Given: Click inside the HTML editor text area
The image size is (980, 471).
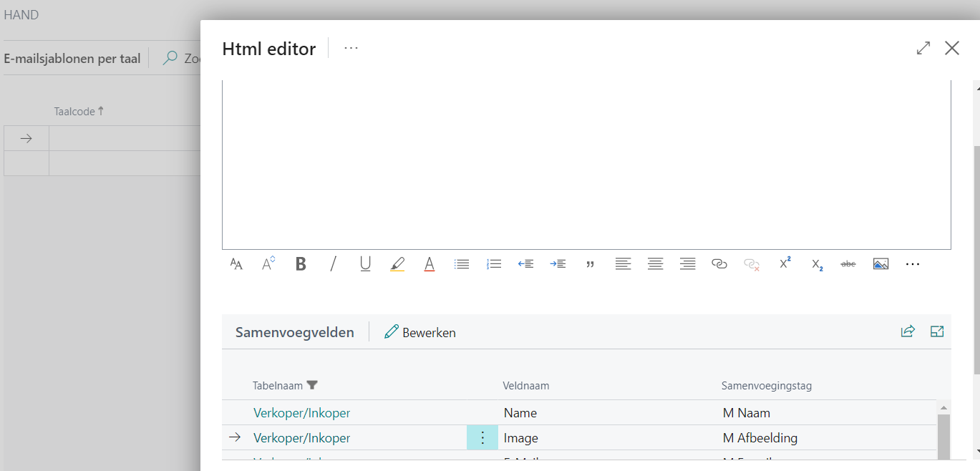Looking at the screenshot, I should tap(586, 165).
